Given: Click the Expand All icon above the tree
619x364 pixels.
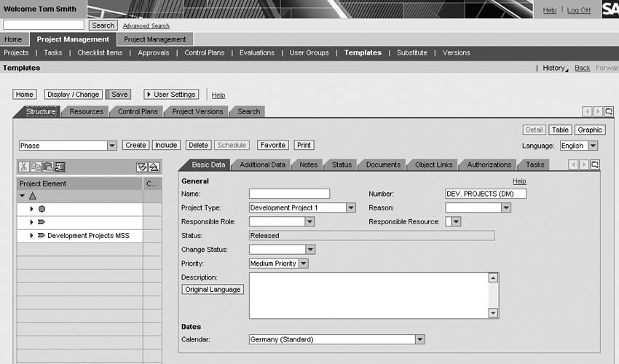Looking at the screenshot, I should (142, 167).
